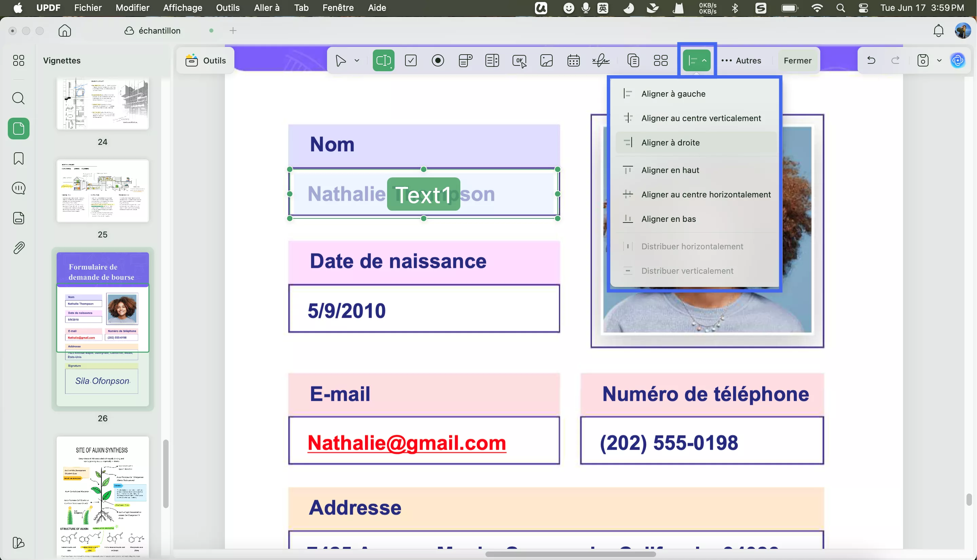The height and width of the screenshot is (560, 977).
Task: Select the date field calendar tool
Action: coord(573,60)
